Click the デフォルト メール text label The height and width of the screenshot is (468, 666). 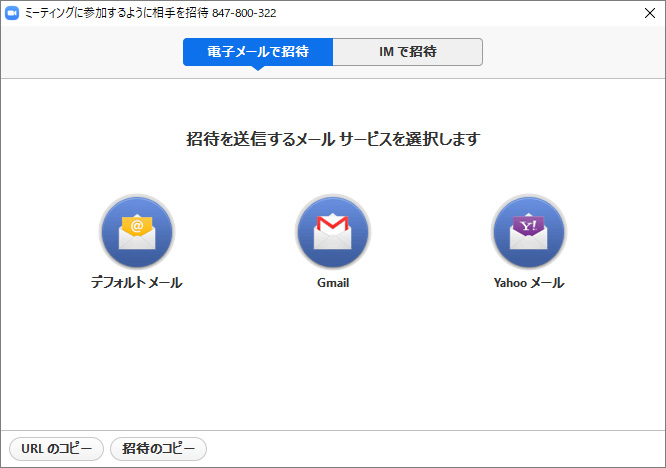pos(136,283)
